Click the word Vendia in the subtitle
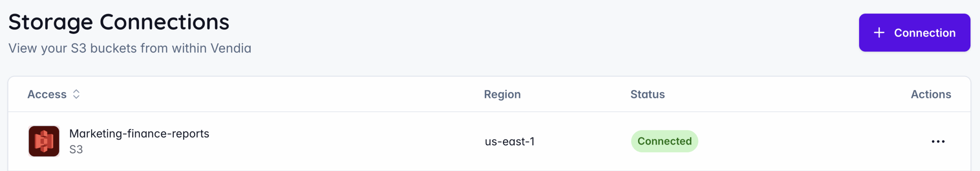The height and width of the screenshot is (171, 980). click(x=231, y=48)
